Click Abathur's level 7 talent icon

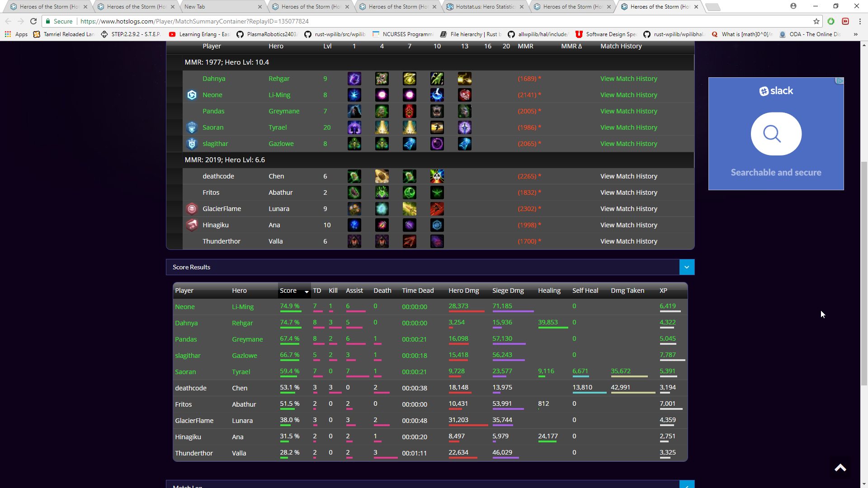pyautogui.click(x=410, y=192)
